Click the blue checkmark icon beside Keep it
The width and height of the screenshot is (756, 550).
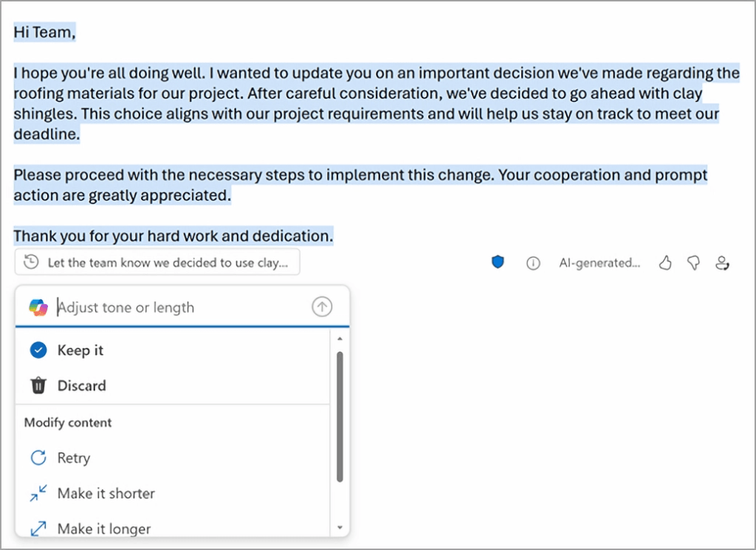point(38,350)
